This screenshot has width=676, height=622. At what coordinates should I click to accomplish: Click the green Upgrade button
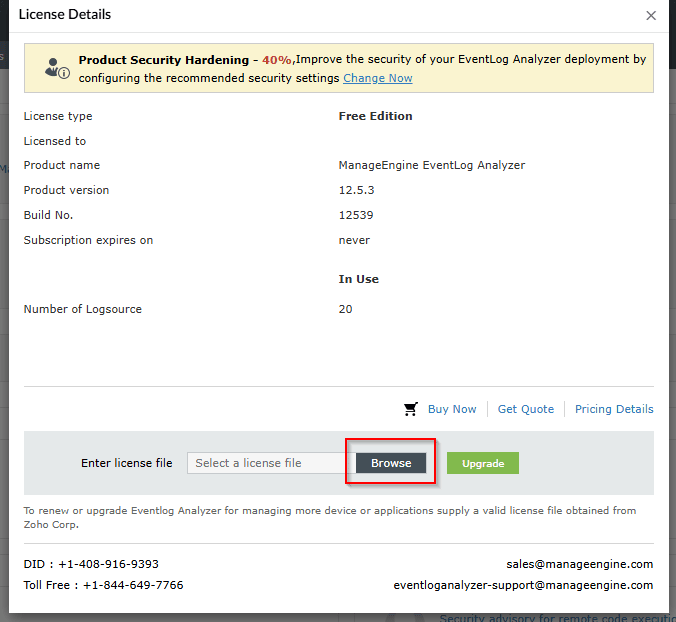[482, 463]
